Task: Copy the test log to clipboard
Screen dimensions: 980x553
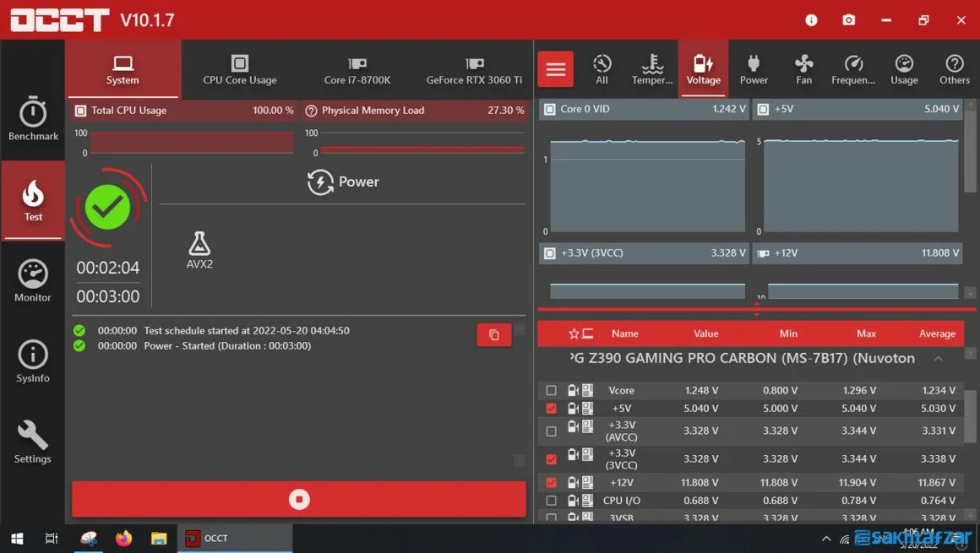Action: pos(493,335)
